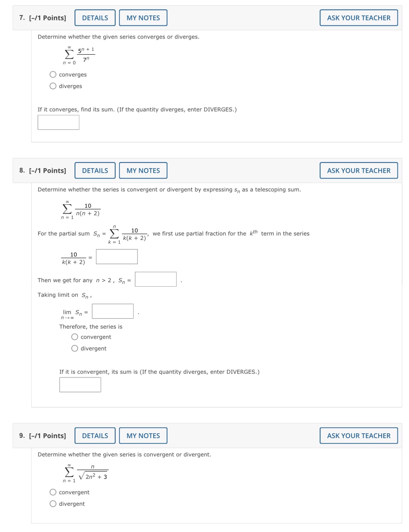Click ASK YOUR TEACHER for question 8
Image resolution: width=409 pixels, height=532 pixels.
[x=358, y=171]
